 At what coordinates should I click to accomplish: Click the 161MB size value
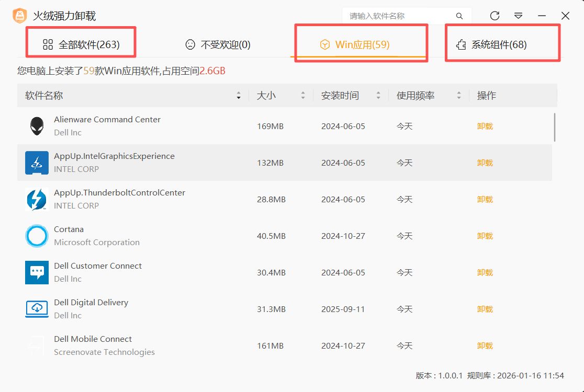point(271,345)
